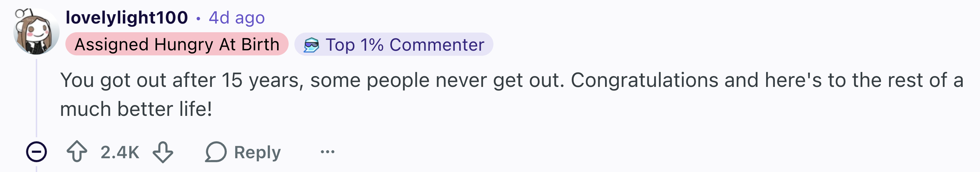This screenshot has height=172, width=980.
Task: Click the dot separator before the timestamp
Action: (x=198, y=18)
